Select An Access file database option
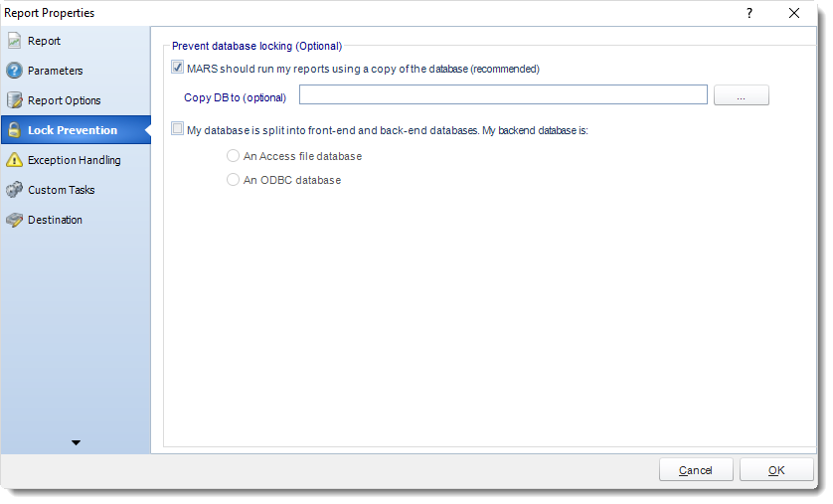The height and width of the screenshot is (504, 833). tap(233, 156)
